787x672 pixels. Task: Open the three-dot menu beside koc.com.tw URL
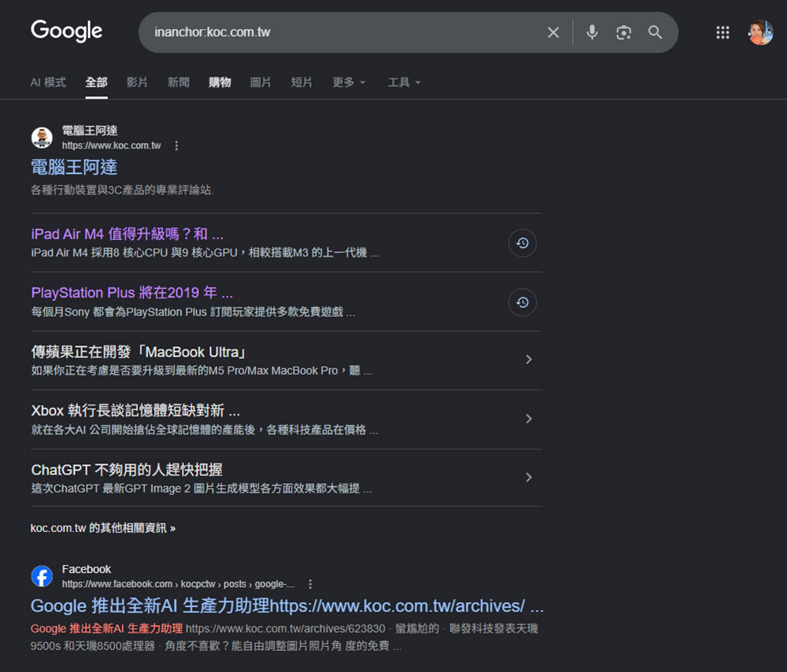[x=176, y=146]
